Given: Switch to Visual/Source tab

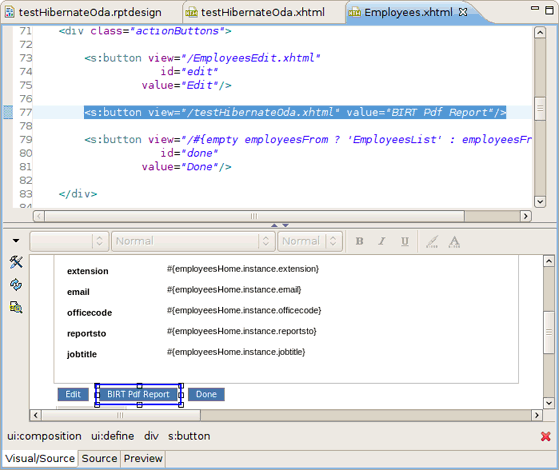Looking at the screenshot, I should pos(40,458).
